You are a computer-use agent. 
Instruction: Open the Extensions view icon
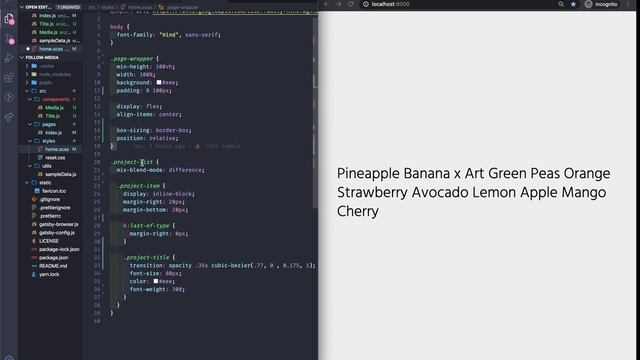[x=9, y=78]
